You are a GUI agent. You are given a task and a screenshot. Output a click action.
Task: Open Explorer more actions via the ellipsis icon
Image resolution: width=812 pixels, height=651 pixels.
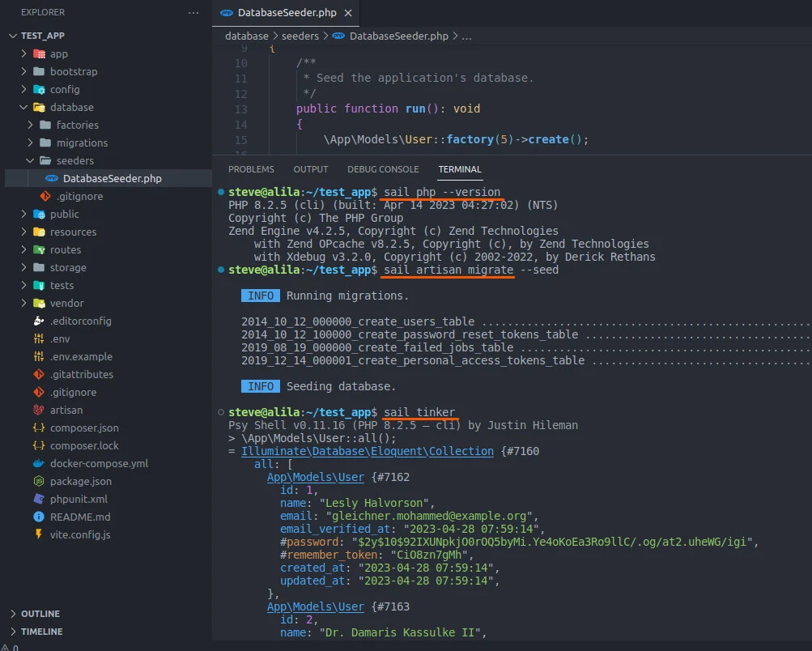pyautogui.click(x=193, y=12)
